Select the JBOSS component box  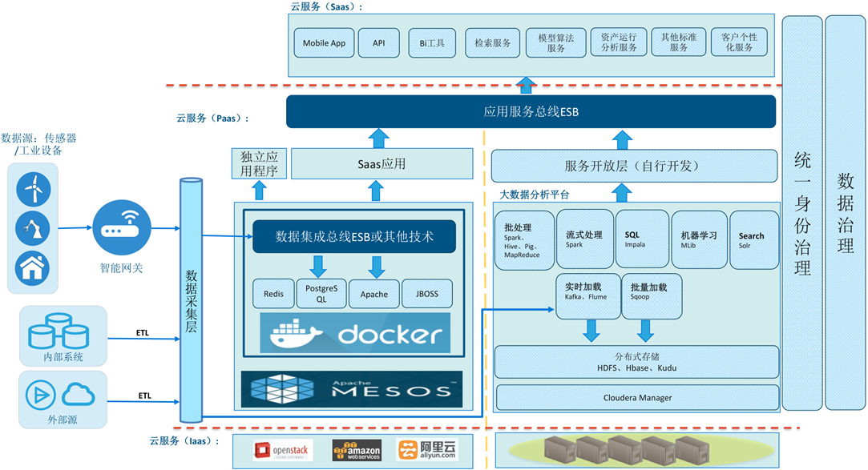click(427, 294)
